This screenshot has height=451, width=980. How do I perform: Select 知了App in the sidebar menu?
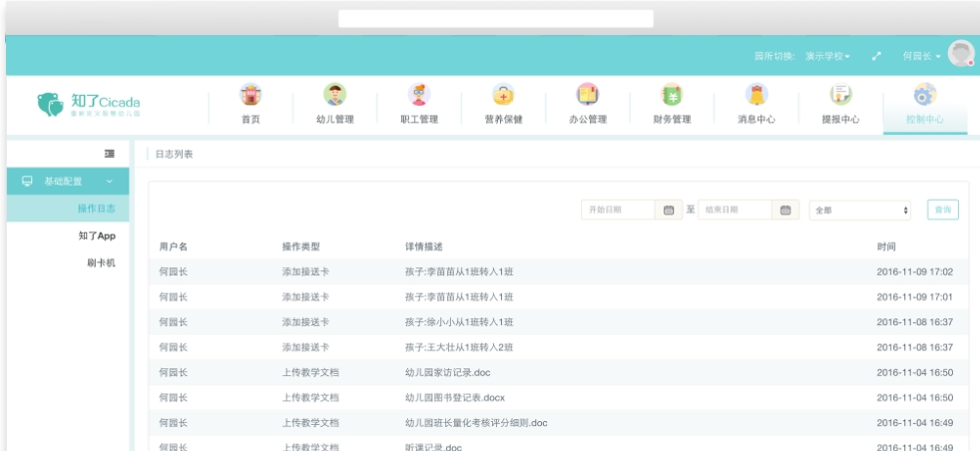[x=97, y=235]
